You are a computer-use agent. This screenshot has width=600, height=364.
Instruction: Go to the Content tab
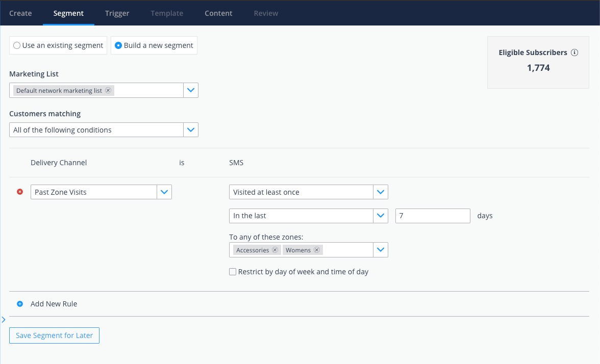pos(218,13)
